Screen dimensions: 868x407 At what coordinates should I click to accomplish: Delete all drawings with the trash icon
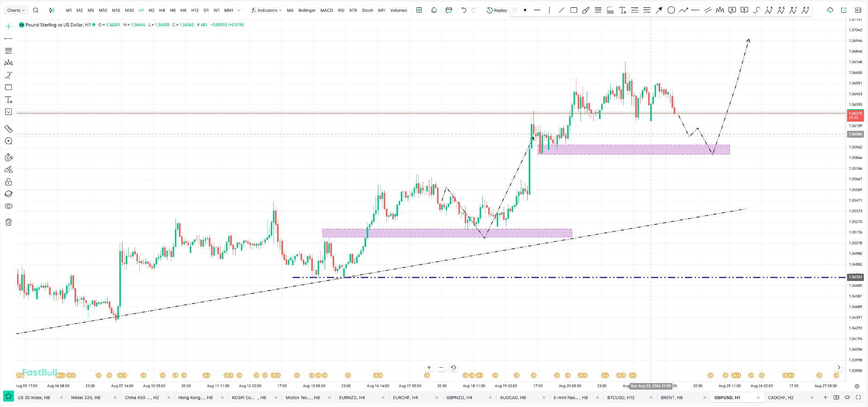pyautogui.click(x=8, y=222)
